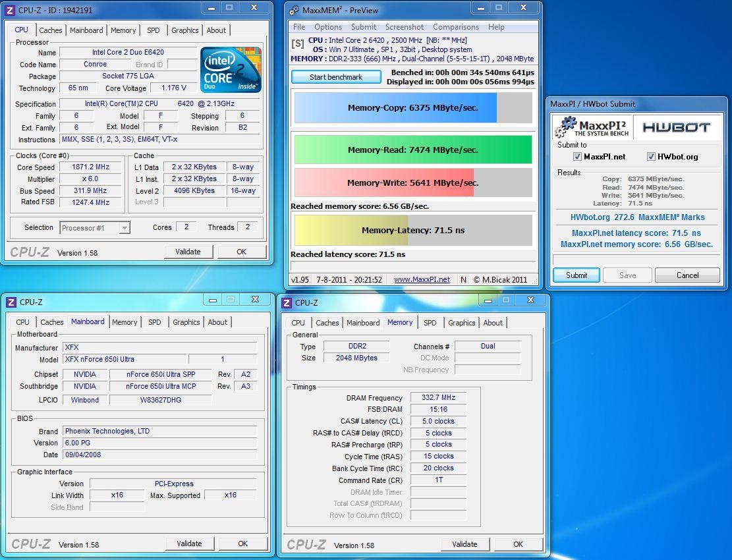Image resolution: width=732 pixels, height=560 pixels.
Task: Click the DRAM Frequency 332.7 MHz value
Action: point(438,398)
